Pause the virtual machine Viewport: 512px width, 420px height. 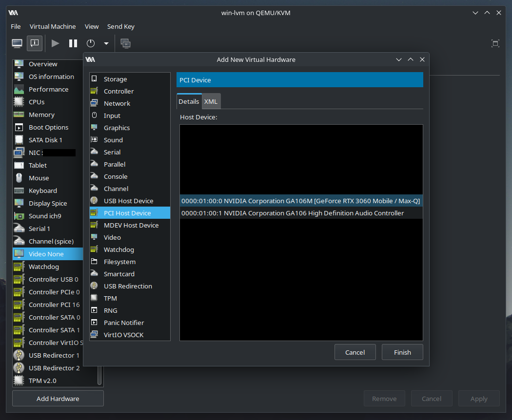pos(73,43)
